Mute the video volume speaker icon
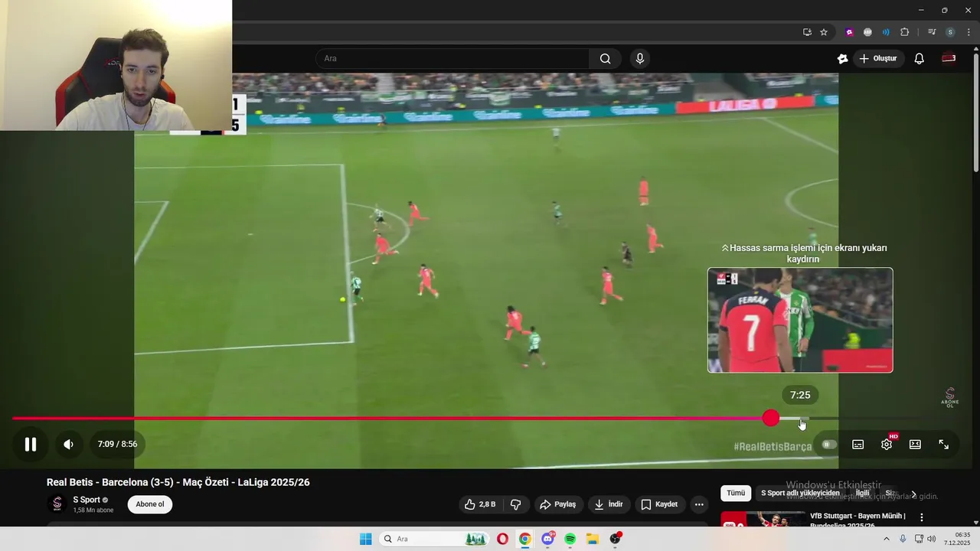This screenshot has height=551, width=980. [x=68, y=444]
